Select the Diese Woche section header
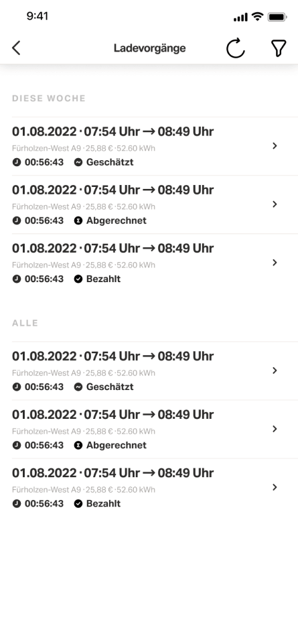Image resolution: width=298 pixels, height=644 pixels. (49, 99)
